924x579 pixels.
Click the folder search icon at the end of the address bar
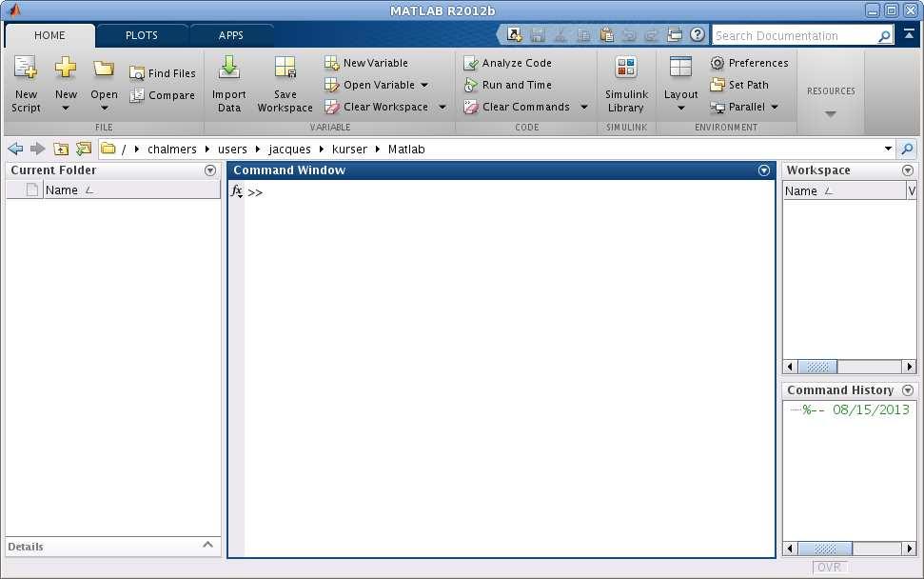pyautogui.click(x=908, y=150)
